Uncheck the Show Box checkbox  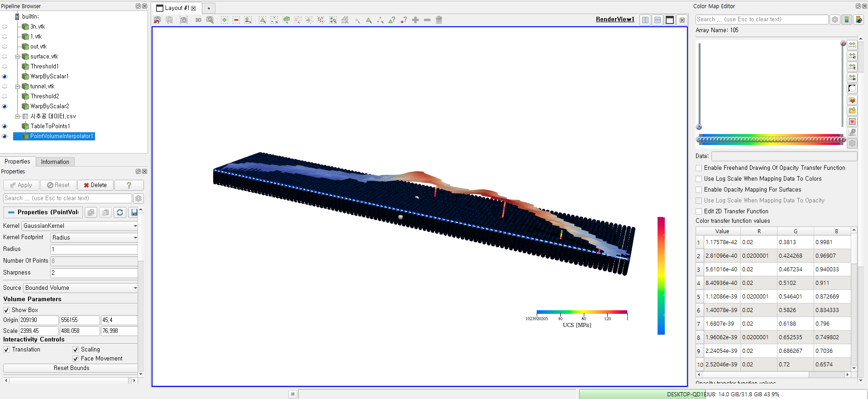(6, 310)
